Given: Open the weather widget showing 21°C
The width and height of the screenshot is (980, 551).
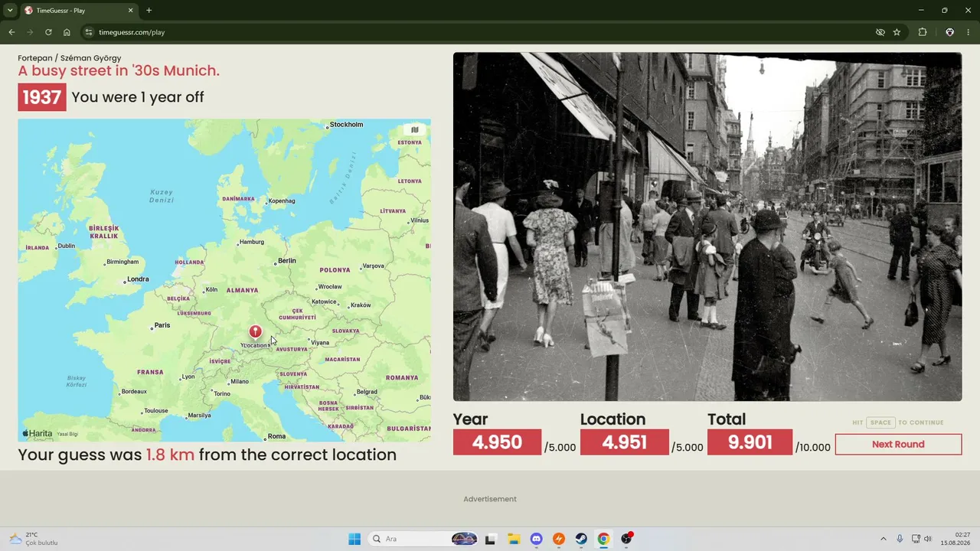Looking at the screenshot, I should 33,539.
